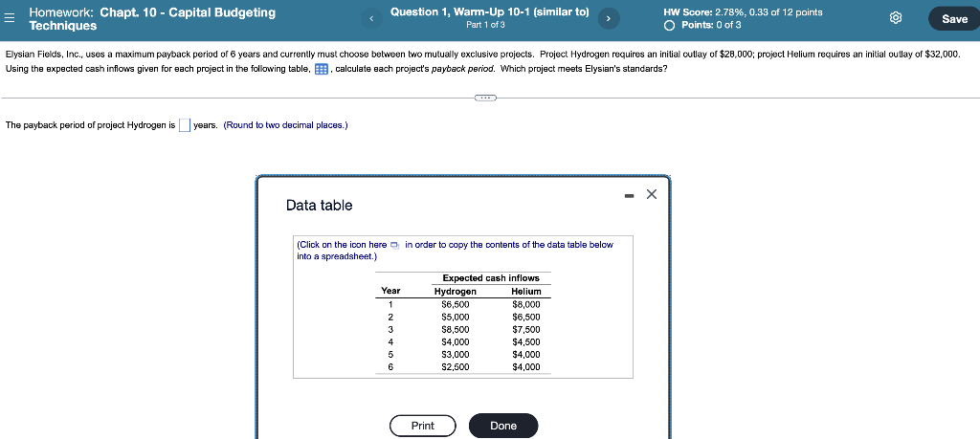Screen dimensions: 980x439
Task: Click the Hydrogen payback period answer box
Action: pos(185,125)
